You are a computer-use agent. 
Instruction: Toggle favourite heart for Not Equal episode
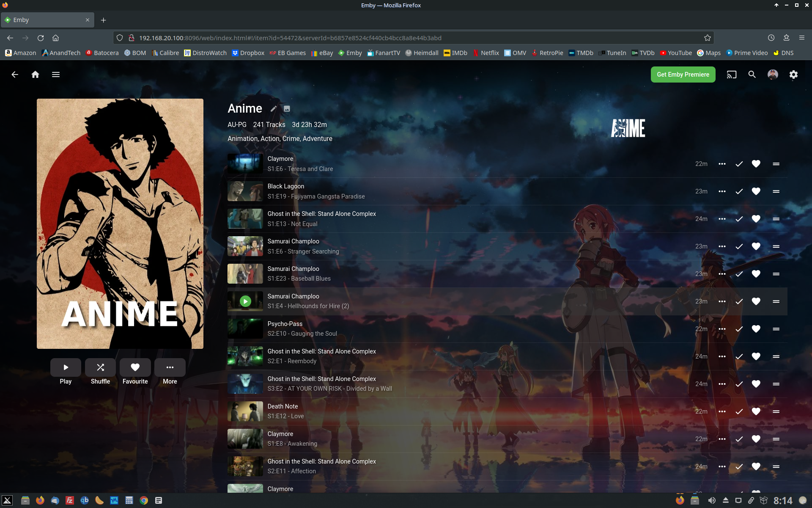coord(756,219)
